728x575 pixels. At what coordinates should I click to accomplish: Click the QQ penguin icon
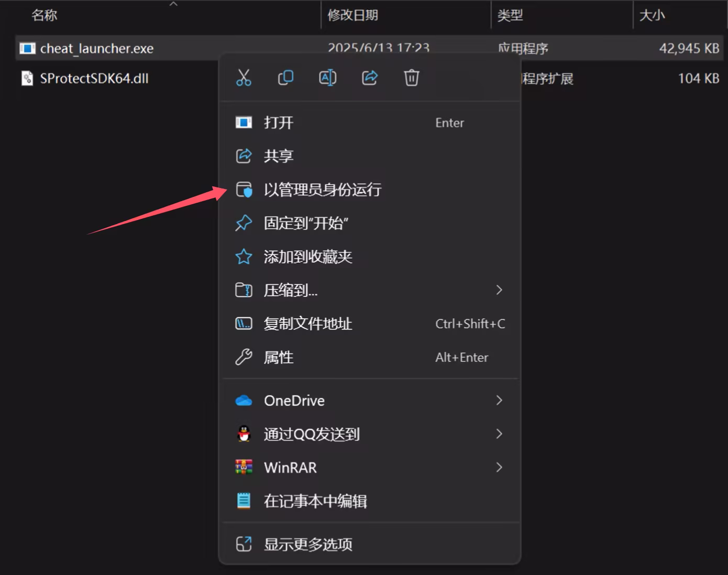pyautogui.click(x=244, y=434)
